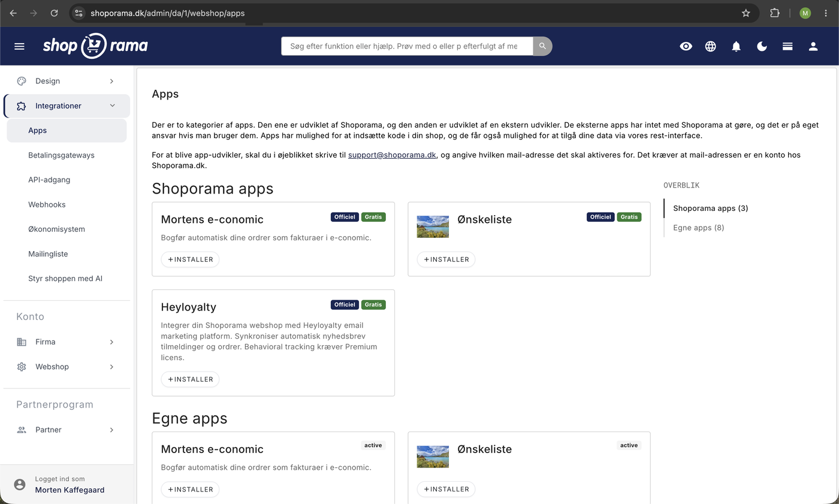Image resolution: width=839 pixels, height=504 pixels.
Task: Collapse the Integrationer section chevron
Action: click(112, 105)
